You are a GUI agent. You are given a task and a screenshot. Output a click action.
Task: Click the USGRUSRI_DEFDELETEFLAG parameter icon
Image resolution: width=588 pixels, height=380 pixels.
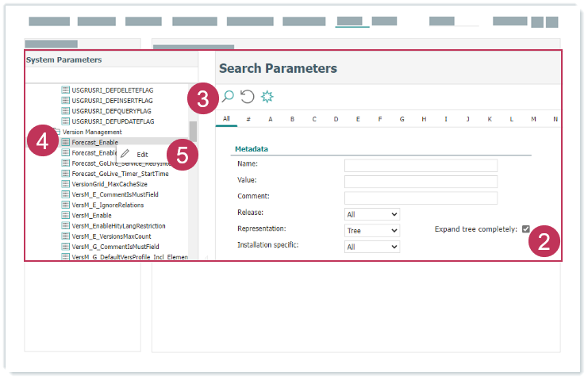pos(66,90)
